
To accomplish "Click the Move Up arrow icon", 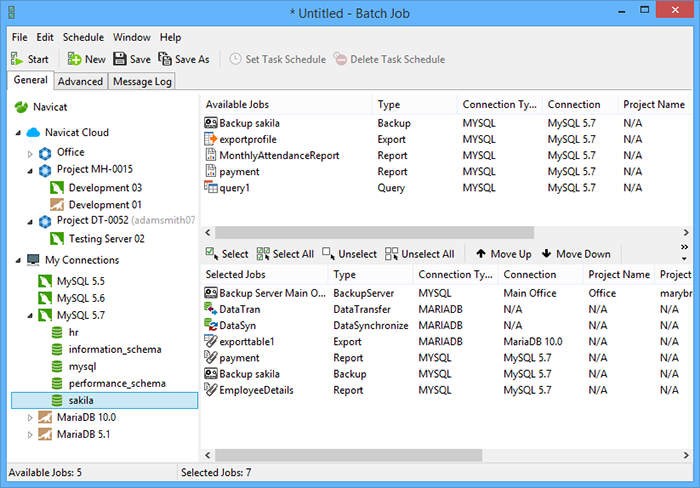I will [x=481, y=254].
